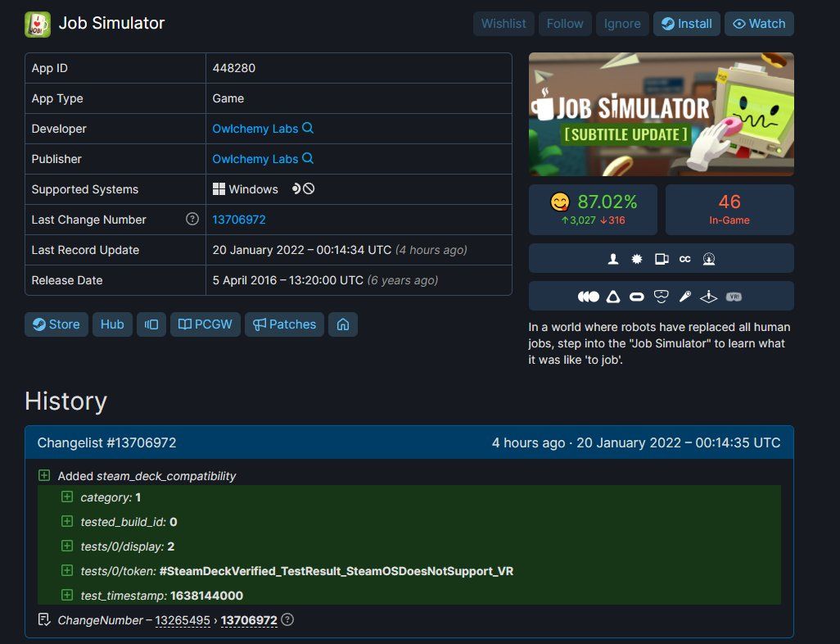The image size is (840, 644).
Task: Open the Hub button
Action: click(x=112, y=324)
